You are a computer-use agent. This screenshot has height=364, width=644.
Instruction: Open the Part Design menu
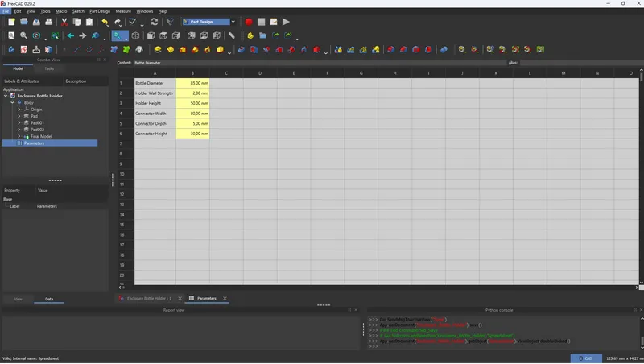pyautogui.click(x=100, y=11)
